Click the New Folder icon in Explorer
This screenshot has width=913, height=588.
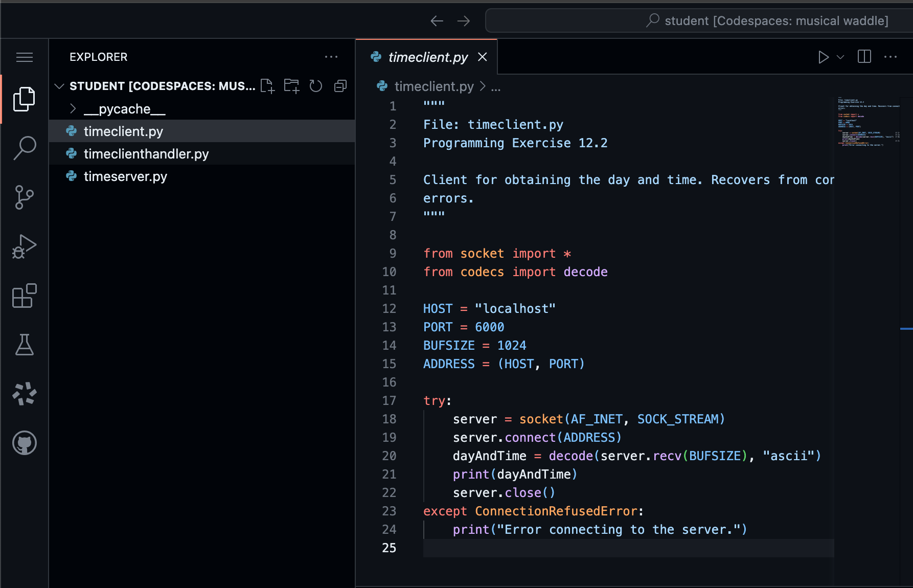click(291, 86)
